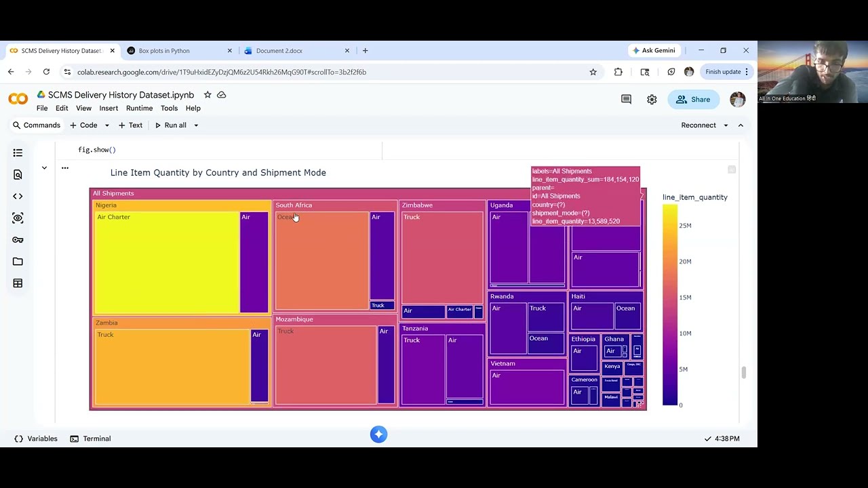Star the notebook
868x488 pixels.
(208, 95)
